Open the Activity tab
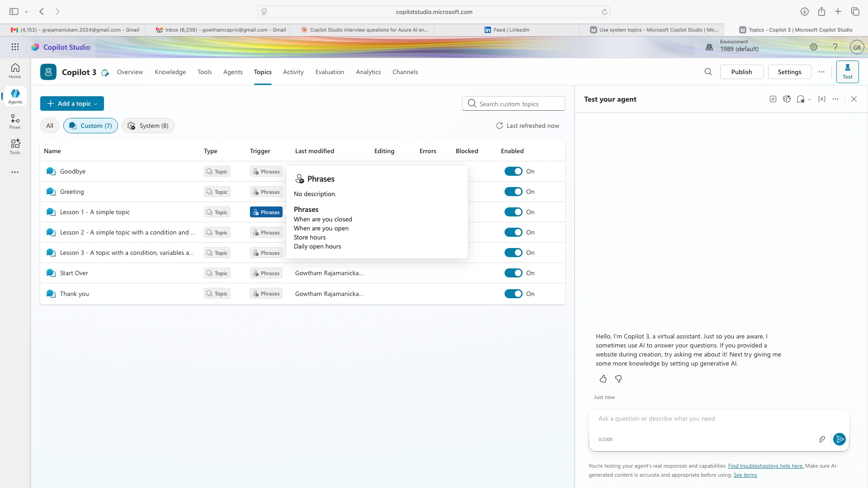The height and width of the screenshot is (488, 868). tap(293, 72)
